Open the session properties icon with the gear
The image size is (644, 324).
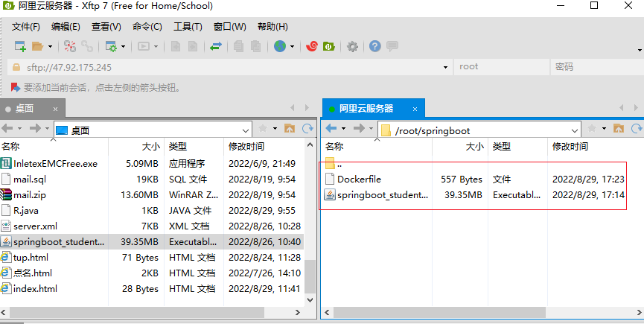(x=111, y=46)
